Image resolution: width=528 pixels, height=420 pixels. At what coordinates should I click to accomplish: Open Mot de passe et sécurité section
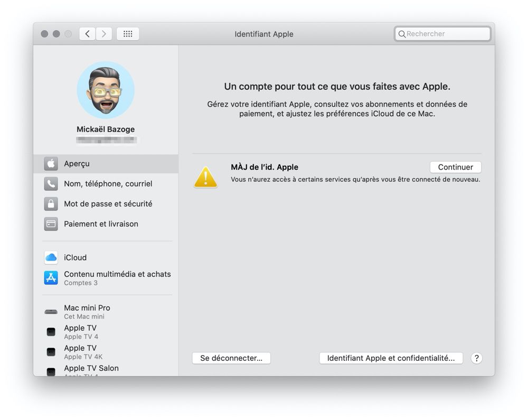(106, 204)
